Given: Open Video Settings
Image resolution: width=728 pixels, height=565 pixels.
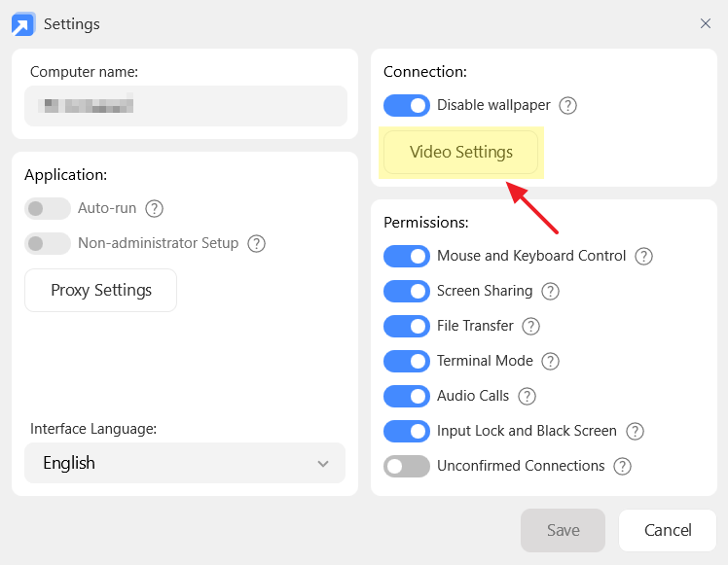Looking at the screenshot, I should click(x=461, y=153).
